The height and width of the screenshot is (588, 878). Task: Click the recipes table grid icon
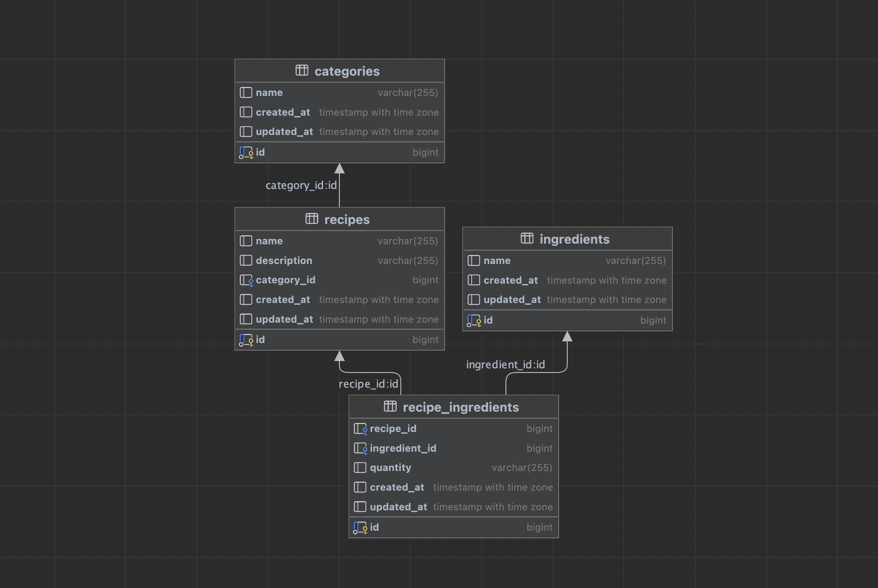point(312,219)
